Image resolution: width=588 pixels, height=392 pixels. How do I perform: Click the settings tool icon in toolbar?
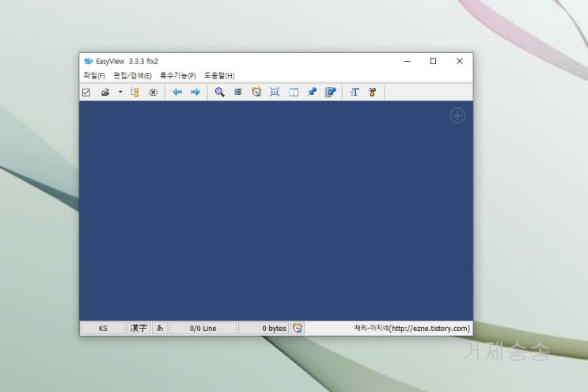tap(373, 92)
